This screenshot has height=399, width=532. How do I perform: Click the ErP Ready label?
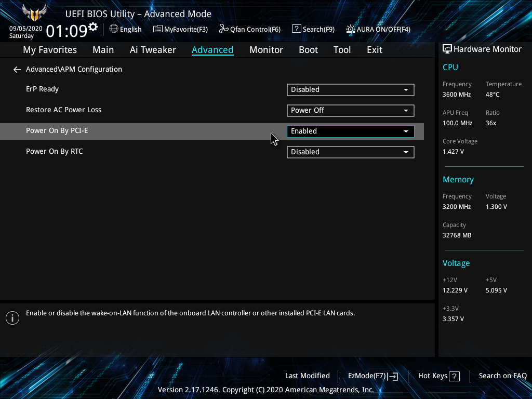43,89
